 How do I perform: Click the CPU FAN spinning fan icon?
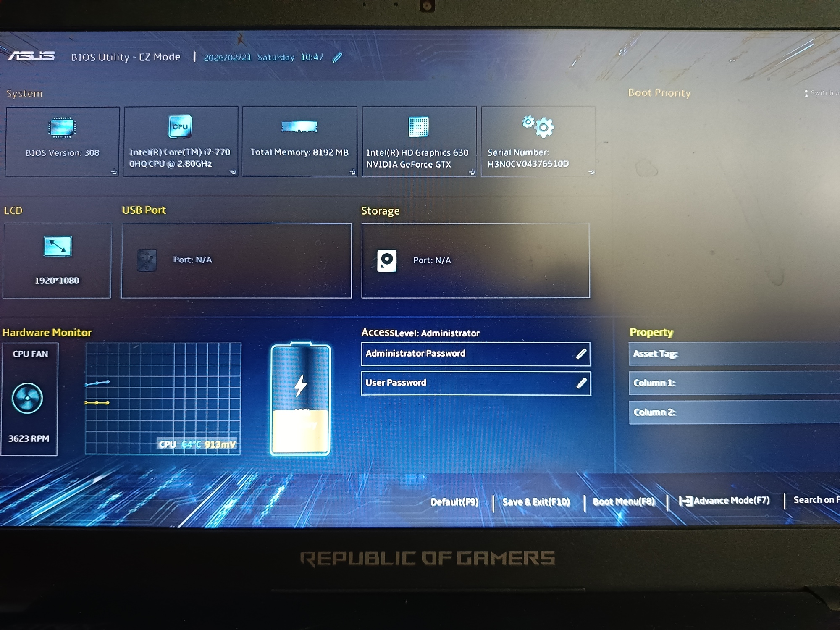(27, 398)
